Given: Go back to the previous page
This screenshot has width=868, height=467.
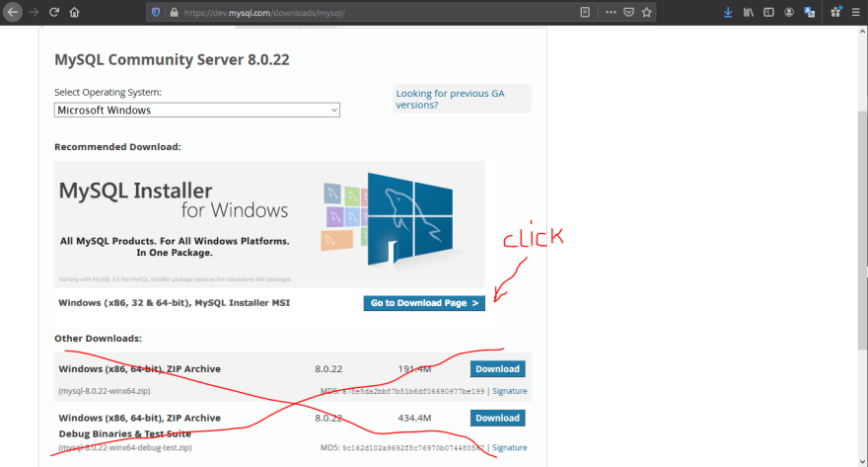Looking at the screenshot, I should click(12, 12).
